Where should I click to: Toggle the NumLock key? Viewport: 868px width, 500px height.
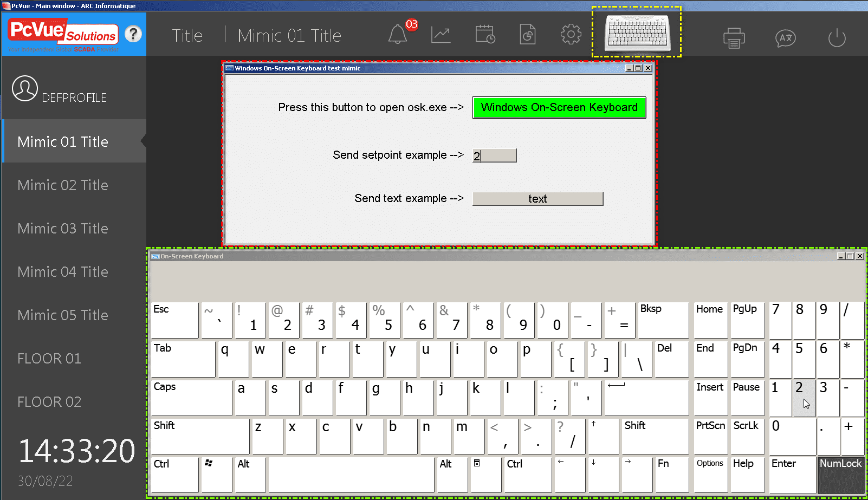coord(840,475)
